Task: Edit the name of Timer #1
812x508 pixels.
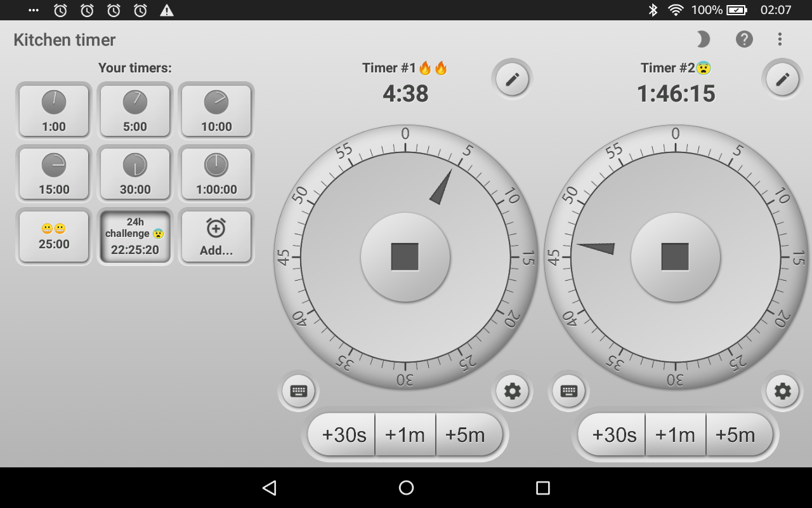Action: pyautogui.click(x=511, y=79)
